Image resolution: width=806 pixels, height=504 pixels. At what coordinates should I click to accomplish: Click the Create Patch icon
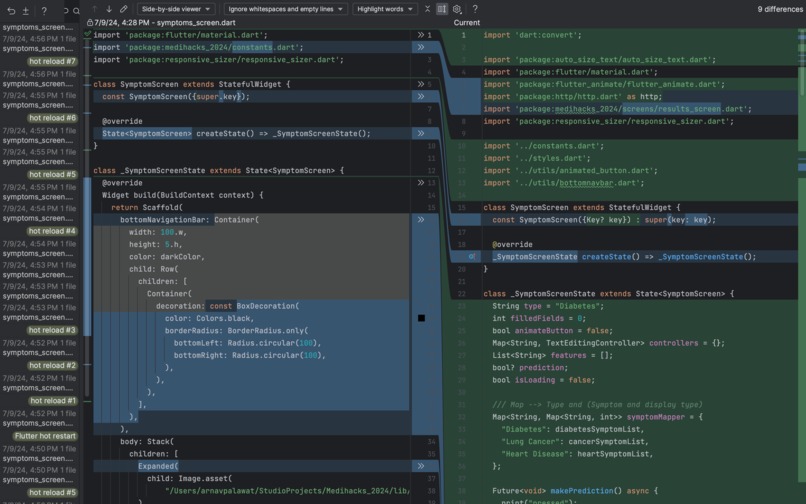[26, 10]
